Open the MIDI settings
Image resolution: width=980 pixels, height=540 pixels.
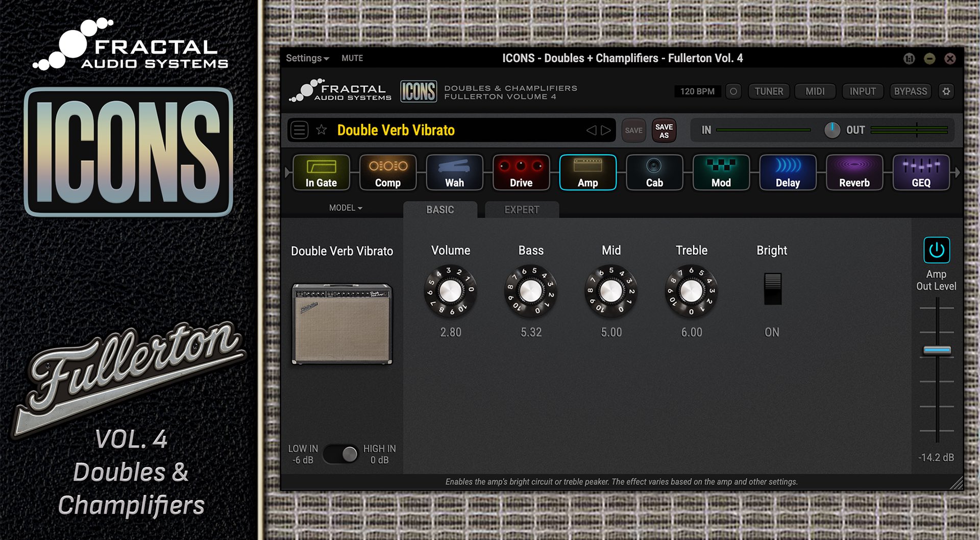click(815, 91)
